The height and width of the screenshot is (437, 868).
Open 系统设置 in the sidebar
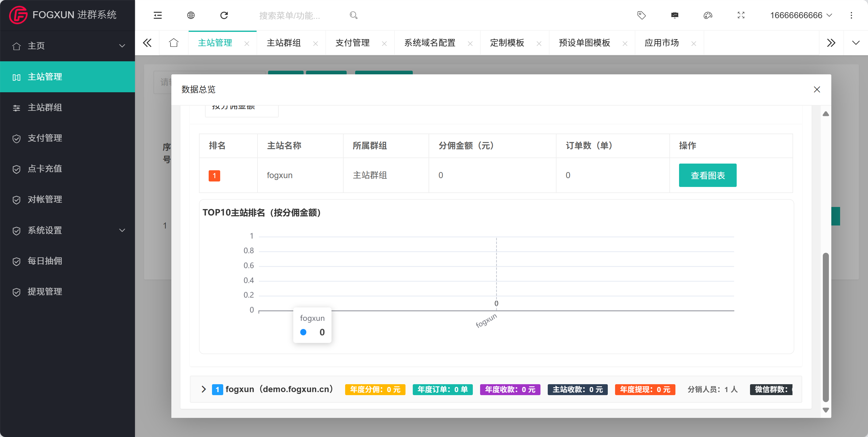pos(67,230)
